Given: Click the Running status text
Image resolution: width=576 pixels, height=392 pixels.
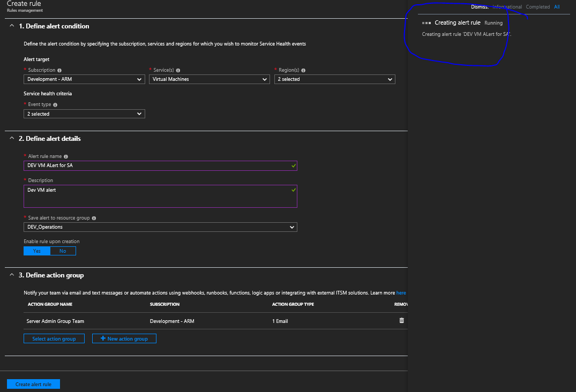Looking at the screenshot, I should click(493, 23).
